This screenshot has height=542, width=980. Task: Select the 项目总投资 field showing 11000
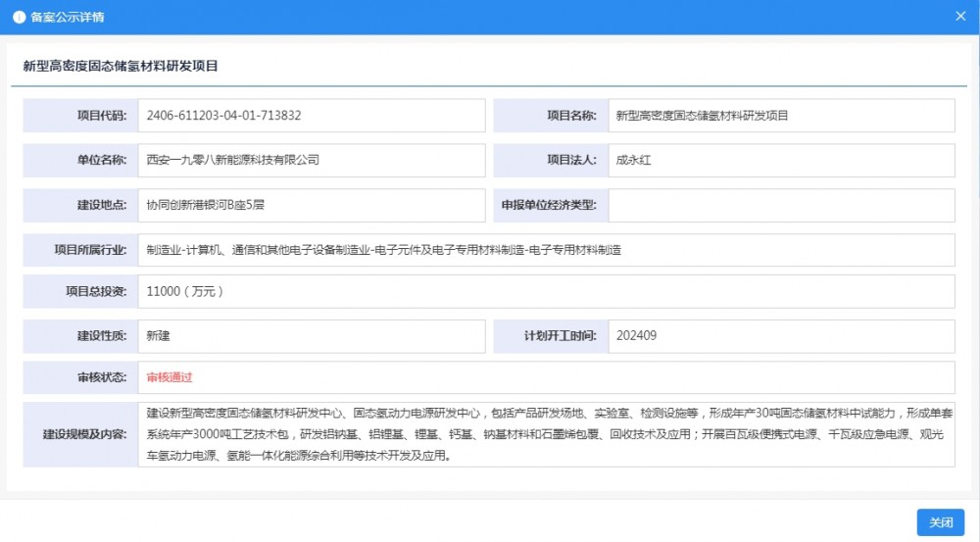[545, 291]
